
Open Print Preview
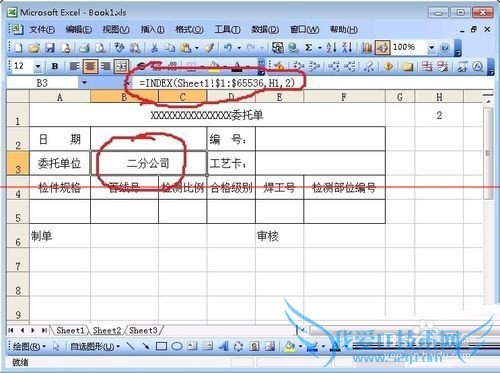pyautogui.click(x=100, y=48)
